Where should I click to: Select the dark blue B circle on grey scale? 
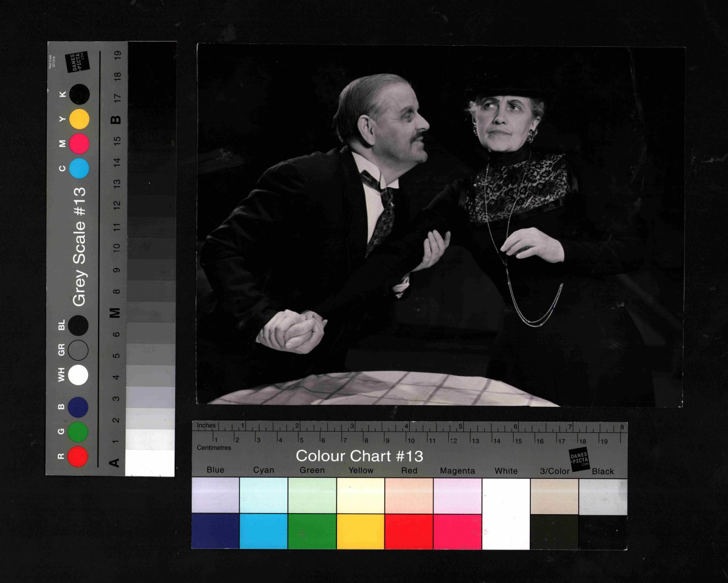[x=78, y=407]
